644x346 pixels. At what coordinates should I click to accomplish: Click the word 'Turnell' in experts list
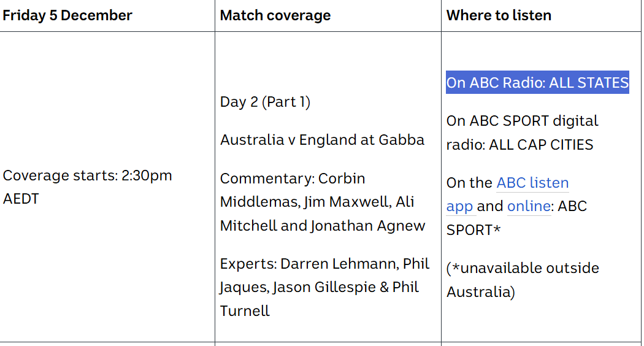(245, 310)
